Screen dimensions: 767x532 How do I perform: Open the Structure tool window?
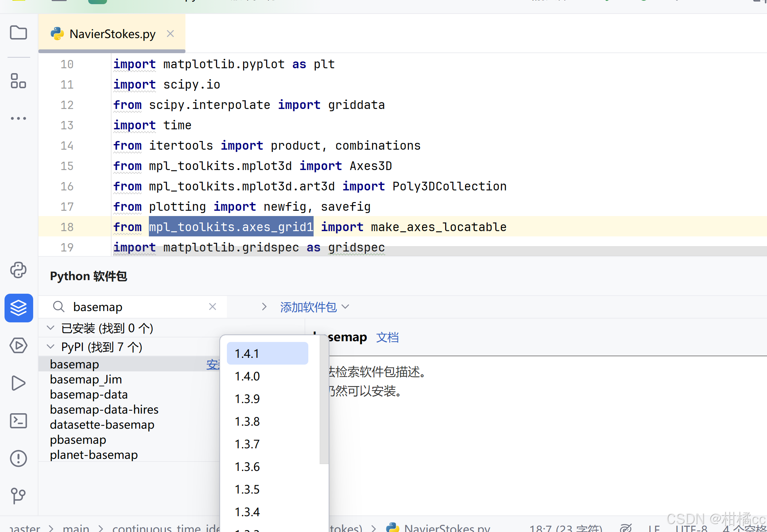tap(18, 81)
